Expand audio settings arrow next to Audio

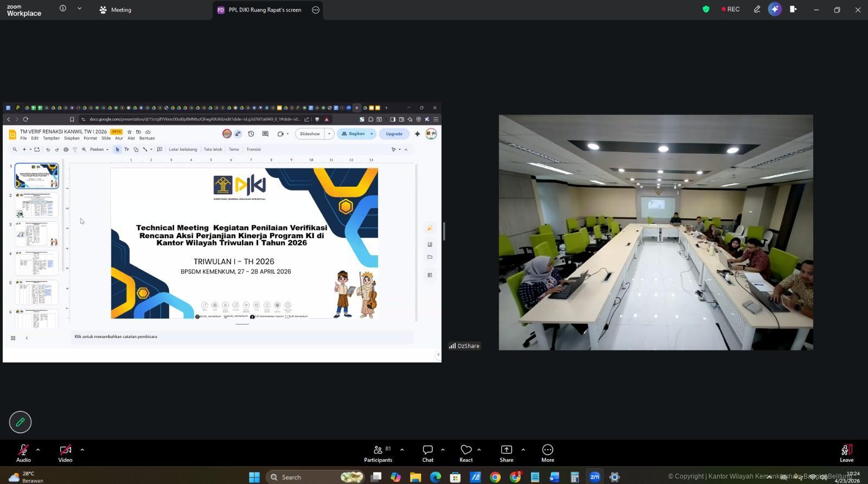pyautogui.click(x=38, y=449)
